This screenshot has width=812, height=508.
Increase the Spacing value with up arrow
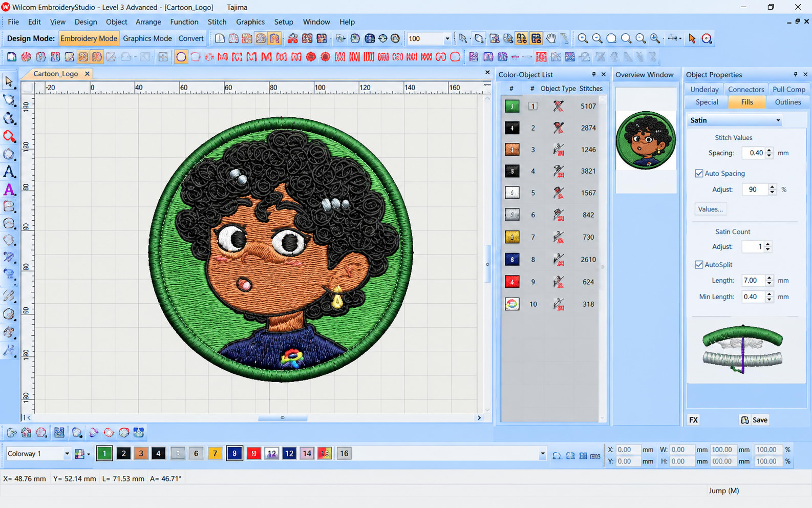[x=769, y=151]
